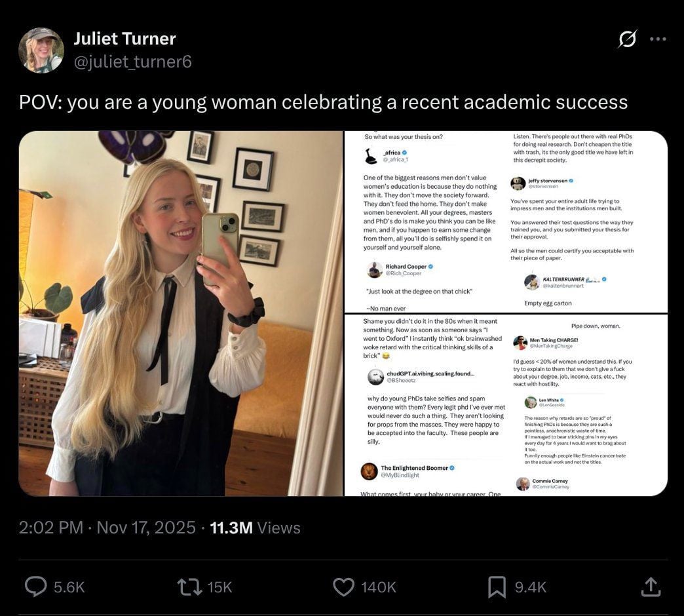The height and width of the screenshot is (616, 684).
Task: Open the three-dot more options menu
Action: tap(658, 39)
